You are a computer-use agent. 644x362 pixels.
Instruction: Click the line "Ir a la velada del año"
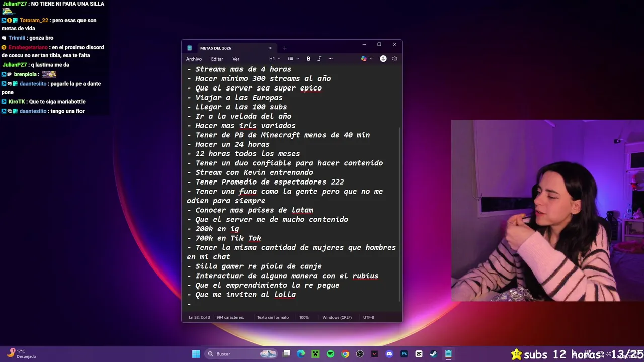(239, 116)
